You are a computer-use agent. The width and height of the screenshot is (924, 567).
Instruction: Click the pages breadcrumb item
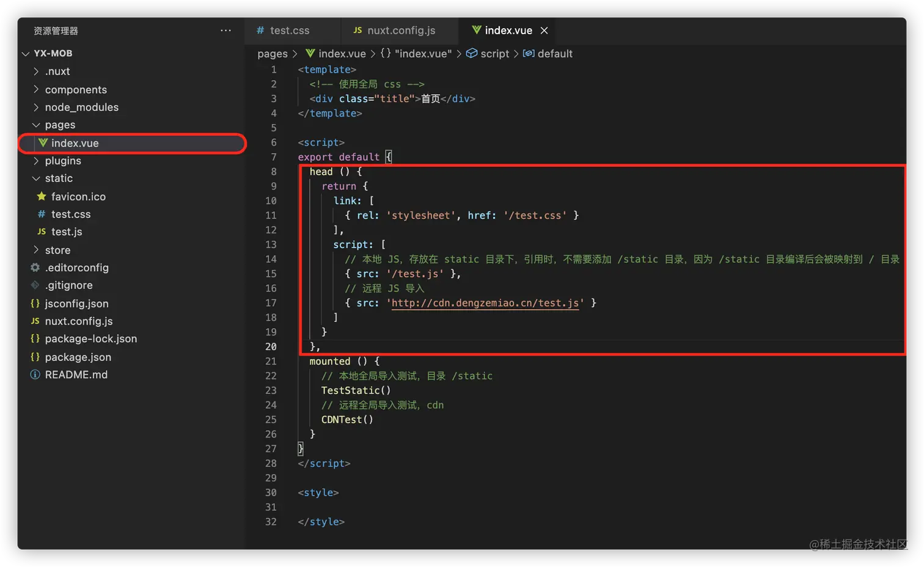pos(273,54)
